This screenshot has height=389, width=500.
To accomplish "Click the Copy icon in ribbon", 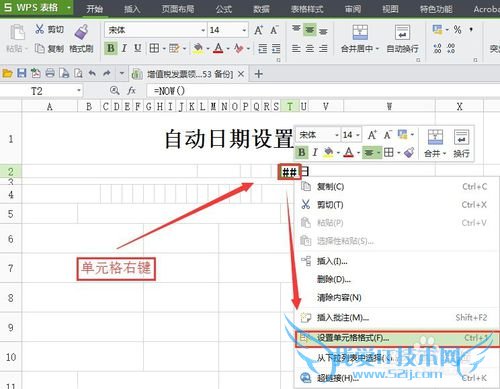I will pos(40,49).
